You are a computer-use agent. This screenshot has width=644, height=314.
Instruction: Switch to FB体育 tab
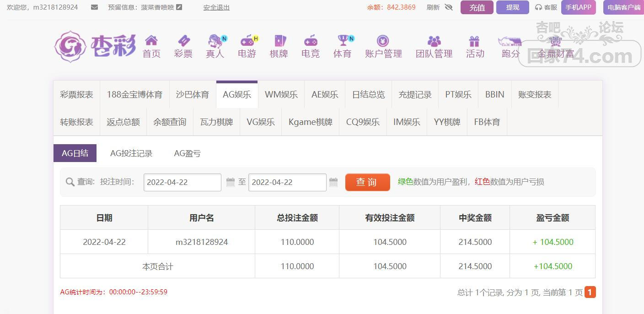(487, 122)
